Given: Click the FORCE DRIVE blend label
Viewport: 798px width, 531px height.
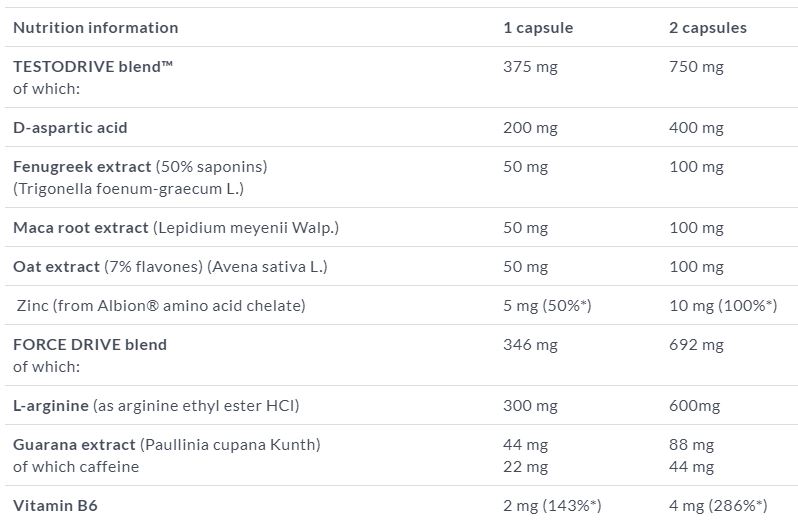Looking at the screenshot, I should click(90, 345).
